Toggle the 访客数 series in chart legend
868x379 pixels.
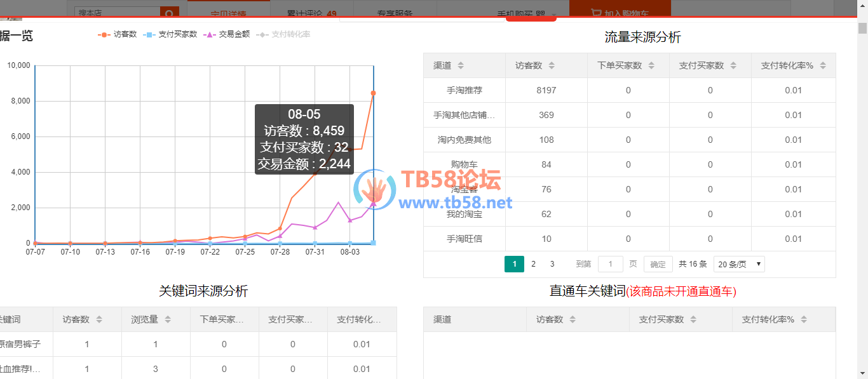tap(118, 34)
